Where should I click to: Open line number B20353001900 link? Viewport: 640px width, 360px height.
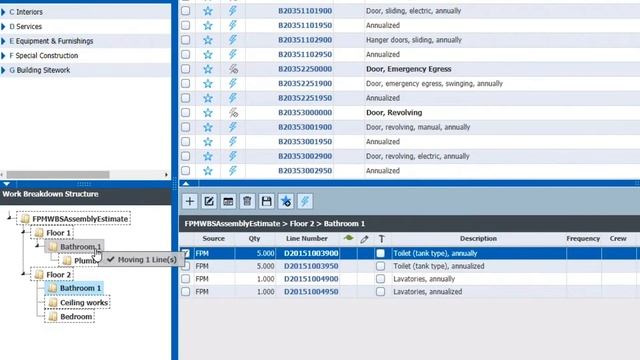[x=305, y=127]
